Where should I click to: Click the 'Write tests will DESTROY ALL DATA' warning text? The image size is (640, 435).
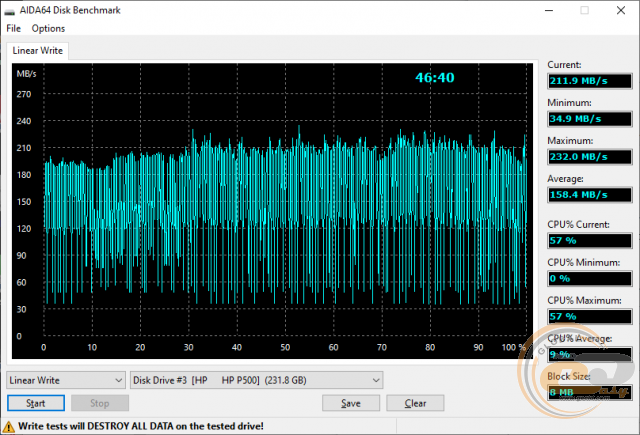[141, 426]
